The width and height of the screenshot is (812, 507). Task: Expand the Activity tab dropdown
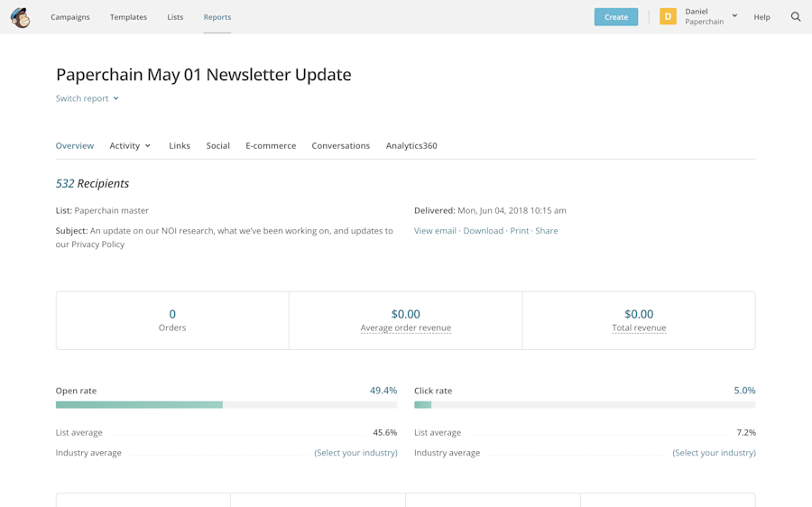point(130,146)
